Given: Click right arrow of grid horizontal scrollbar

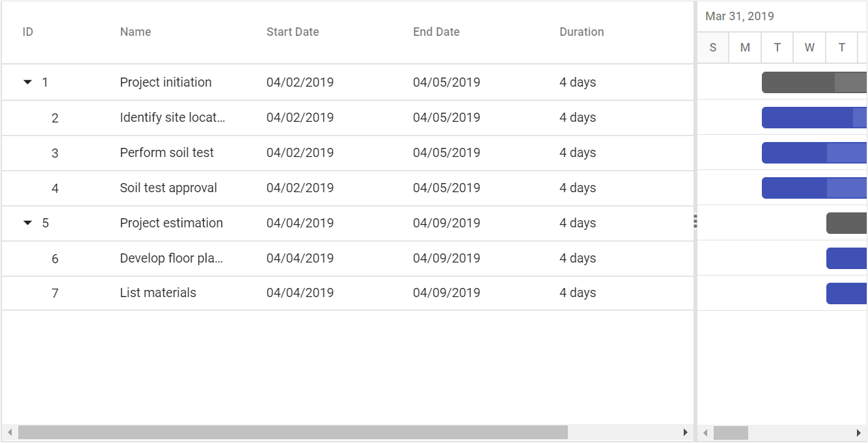Looking at the screenshot, I should tap(685, 433).
